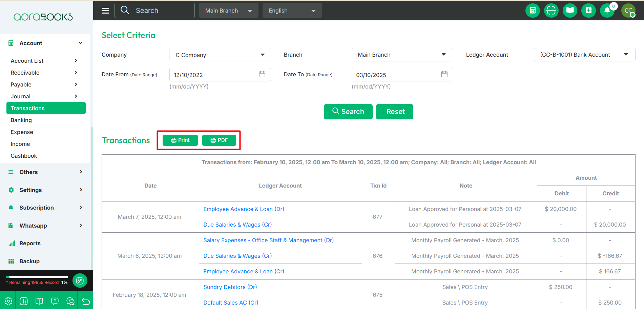The image size is (644, 309).
Task: Open the book icon in top bar
Action: pyautogui.click(x=570, y=11)
